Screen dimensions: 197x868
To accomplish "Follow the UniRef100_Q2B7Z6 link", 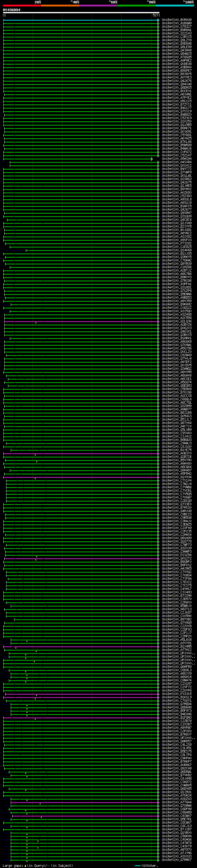I will click(x=176, y=457).
